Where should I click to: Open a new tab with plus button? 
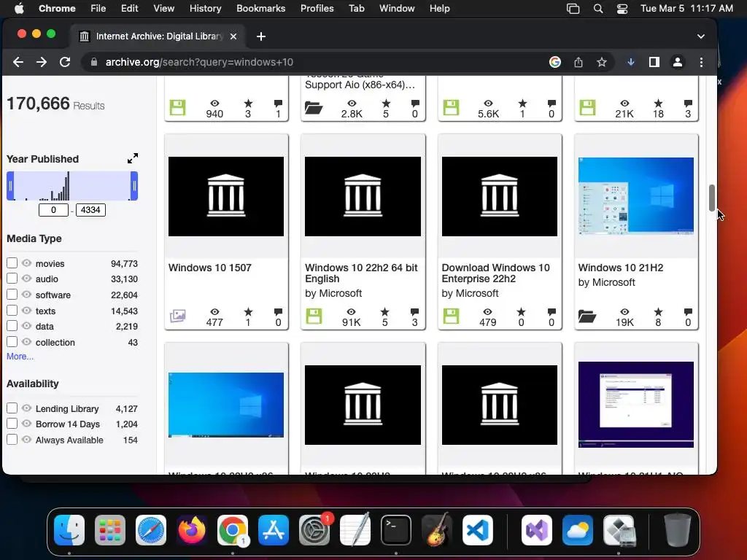[x=261, y=36]
